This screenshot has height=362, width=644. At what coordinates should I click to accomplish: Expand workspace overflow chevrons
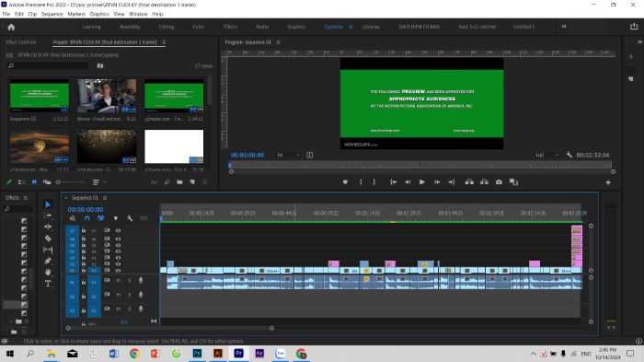pos(564,27)
